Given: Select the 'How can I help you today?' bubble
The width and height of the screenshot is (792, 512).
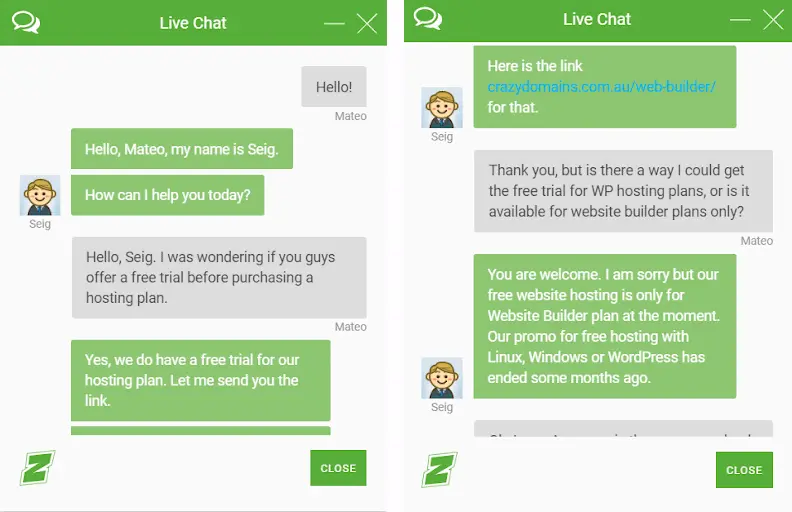Looking at the screenshot, I should click(168, 195).
